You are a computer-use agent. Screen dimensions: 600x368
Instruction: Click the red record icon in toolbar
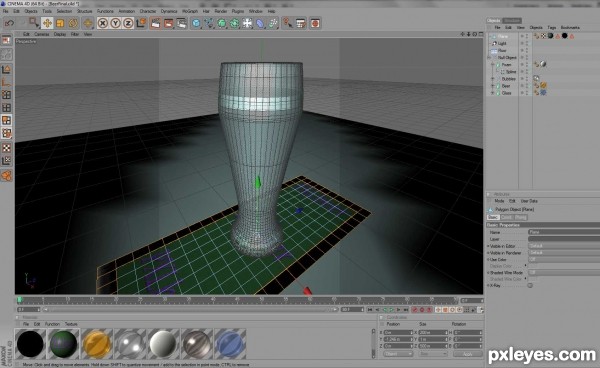(x=315, y=23)
